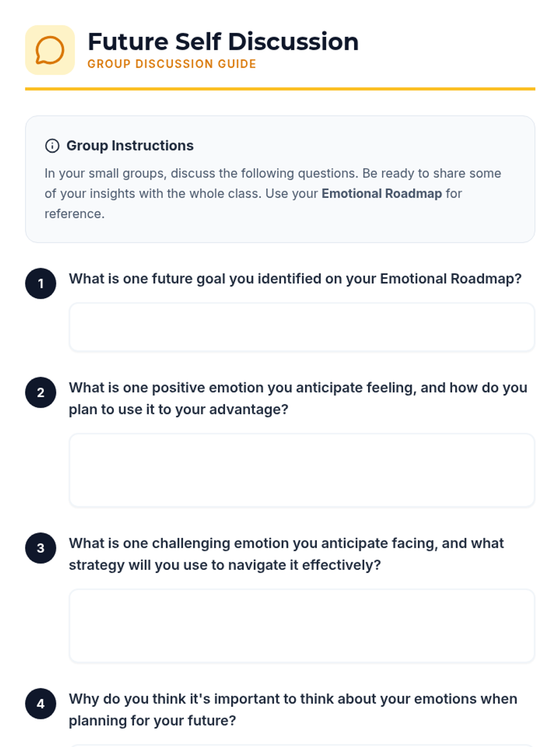Viewport: 560px width, 747px height.
Task: Click the Future Self Discussion title
Action: click(x=223, y=42)
